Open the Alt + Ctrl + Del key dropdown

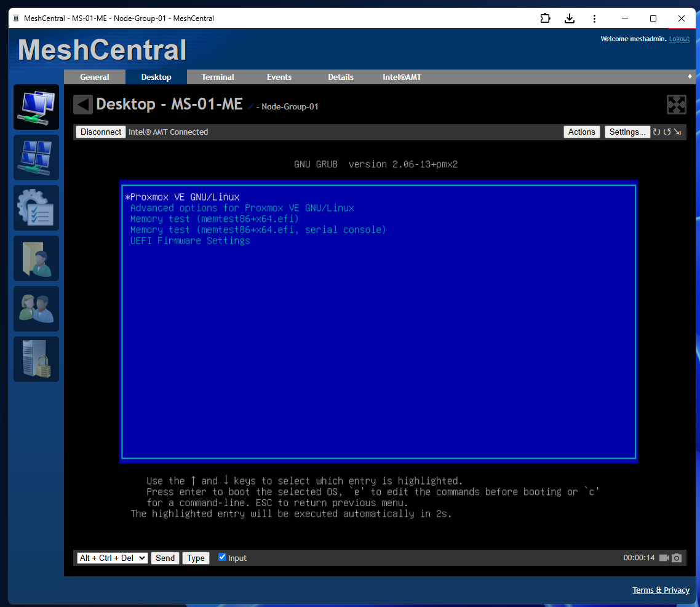[111, 558]
